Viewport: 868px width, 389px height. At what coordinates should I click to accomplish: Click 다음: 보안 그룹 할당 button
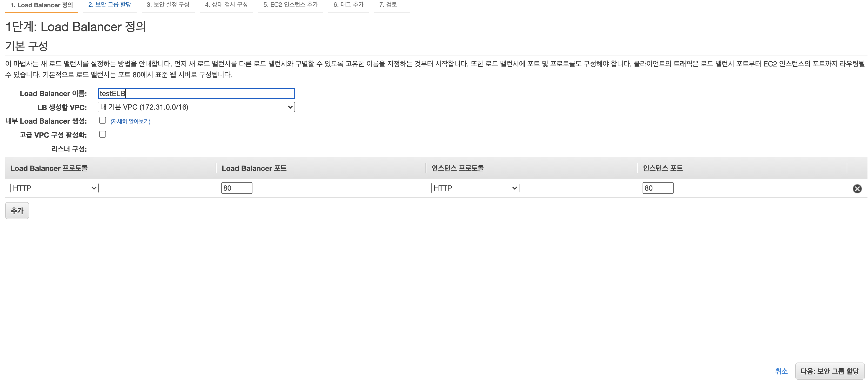click(830, 371)
